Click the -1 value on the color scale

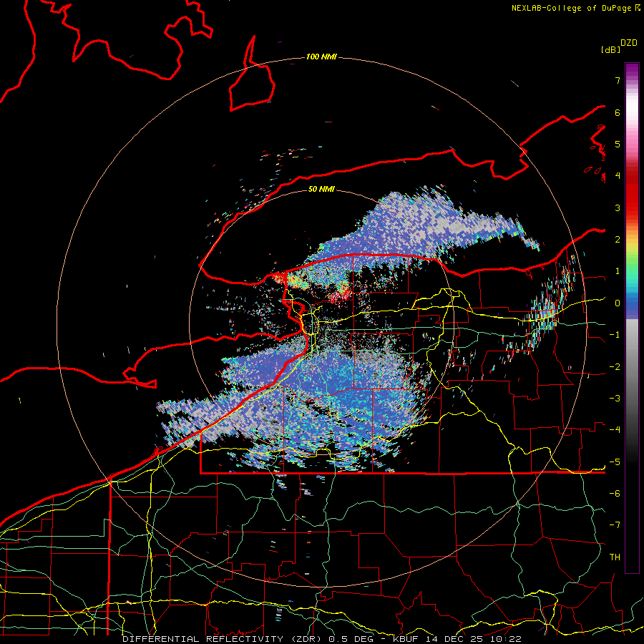[614, 335]
